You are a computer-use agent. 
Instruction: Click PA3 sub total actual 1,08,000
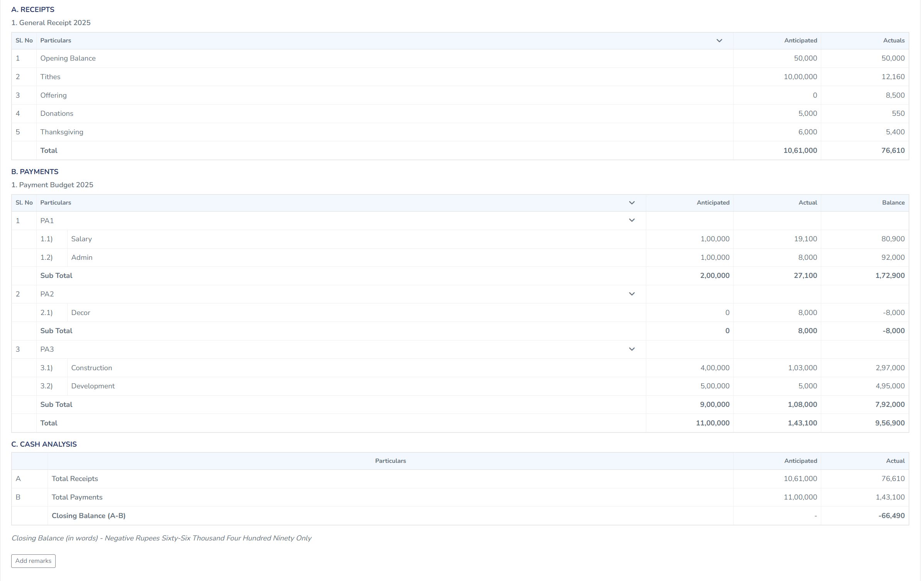pyautogui.click(x=802, y=405)
